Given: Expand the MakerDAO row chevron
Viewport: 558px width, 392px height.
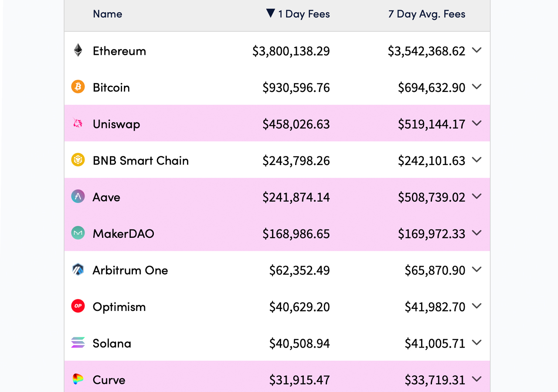Looking at the screenshot, I should click(x=476, y=233).
